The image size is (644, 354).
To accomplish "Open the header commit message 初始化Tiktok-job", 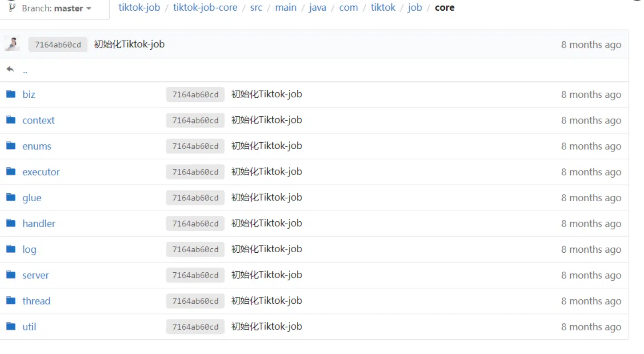I will [x=129, y=44].
